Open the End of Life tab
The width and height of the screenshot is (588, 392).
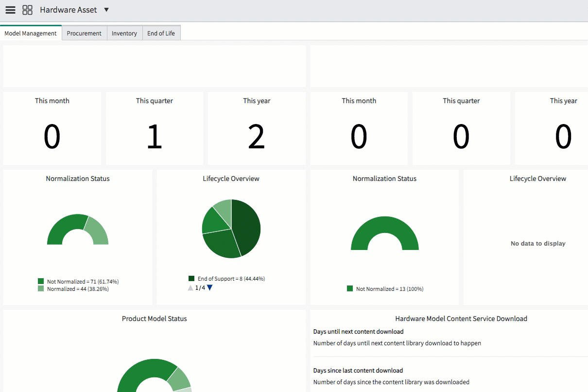click(161, 33)
